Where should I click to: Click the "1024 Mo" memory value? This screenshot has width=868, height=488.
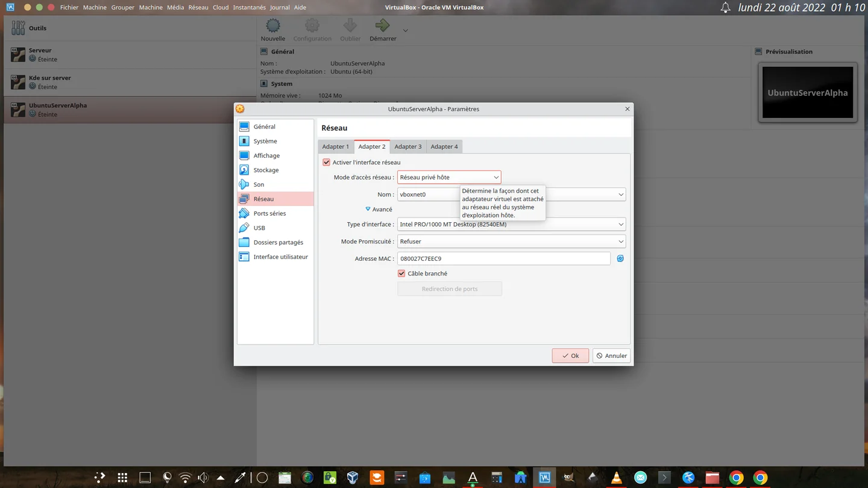[330, 96]
